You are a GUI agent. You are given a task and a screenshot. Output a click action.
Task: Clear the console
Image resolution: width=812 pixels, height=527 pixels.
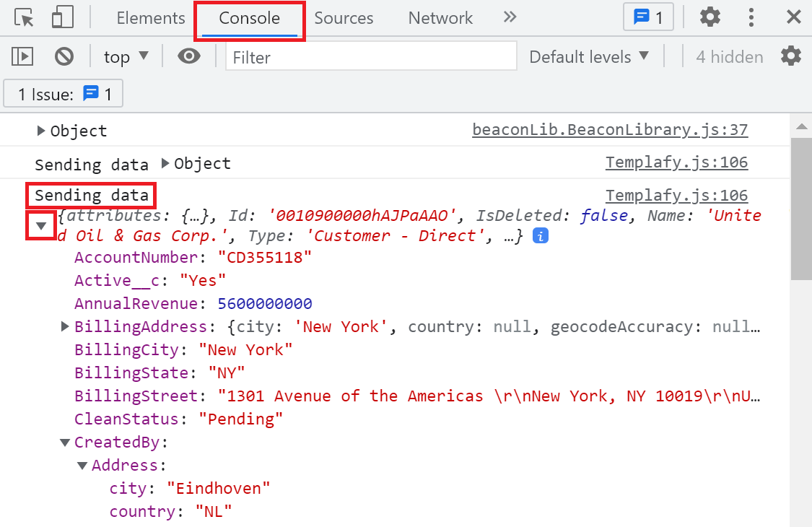click(x=64, y=56)
